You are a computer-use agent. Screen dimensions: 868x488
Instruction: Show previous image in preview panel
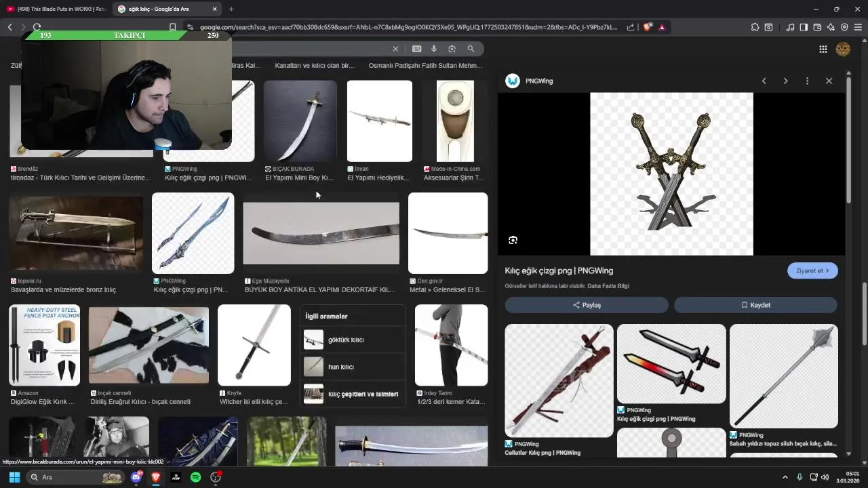click(764, 81)
